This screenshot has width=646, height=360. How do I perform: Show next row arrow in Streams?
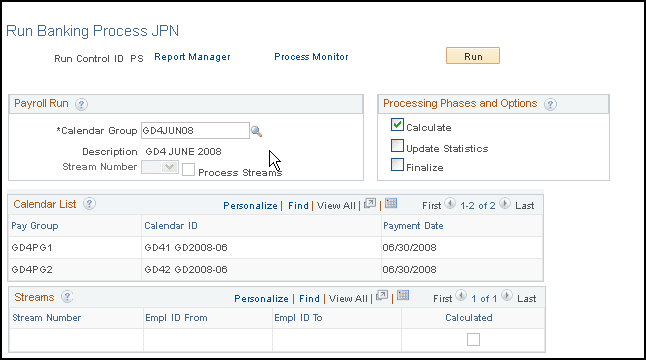click(x=507, y=296)
